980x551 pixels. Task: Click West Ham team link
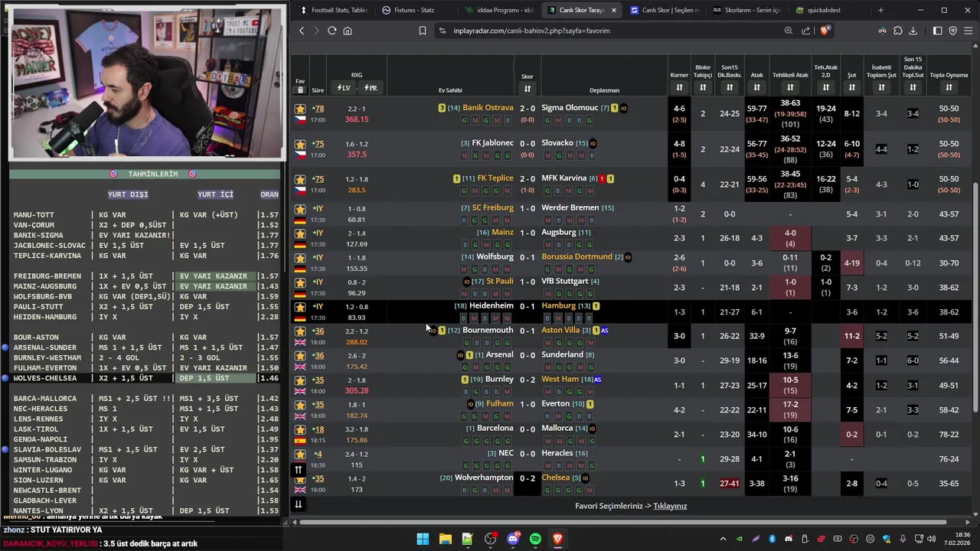point(560,379)
